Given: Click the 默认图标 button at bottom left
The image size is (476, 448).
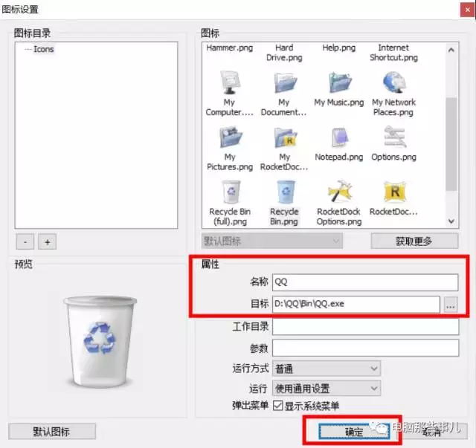Looking at the screenshot, I should pos(52,432).
